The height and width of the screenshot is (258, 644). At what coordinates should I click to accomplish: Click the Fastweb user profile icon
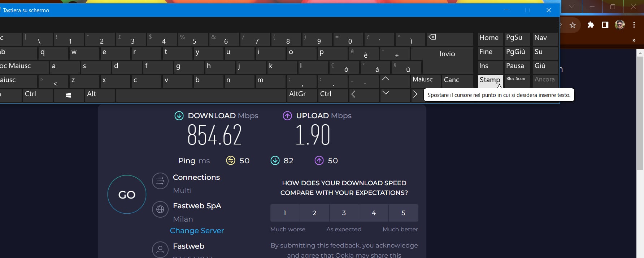click(160, 249)
